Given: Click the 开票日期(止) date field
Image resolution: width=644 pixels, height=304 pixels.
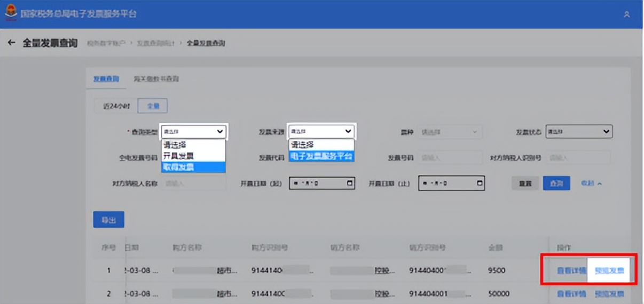Looking at the screenshot, I should pyautogui.click(x=452, y=183).
